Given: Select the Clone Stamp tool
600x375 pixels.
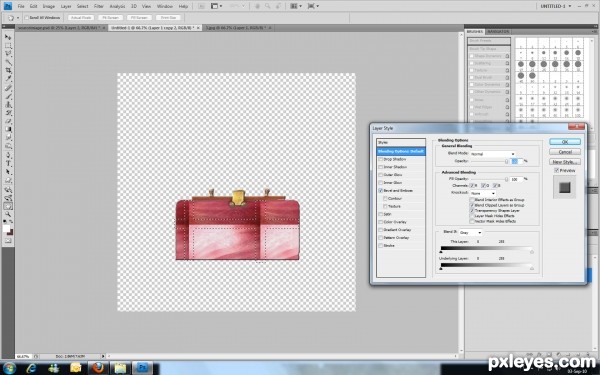Looking at the screenshot, I should pos(8,105).
